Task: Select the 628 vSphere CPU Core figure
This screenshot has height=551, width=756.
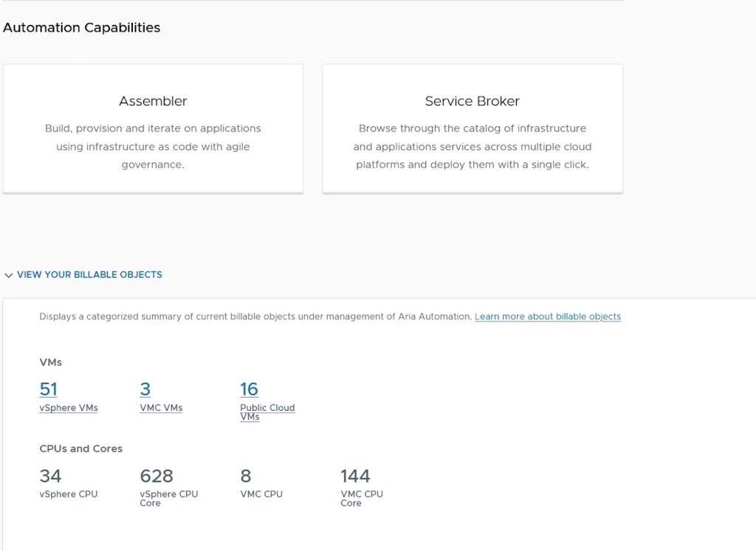Action: pyautogui.click(x=157, y=476)
